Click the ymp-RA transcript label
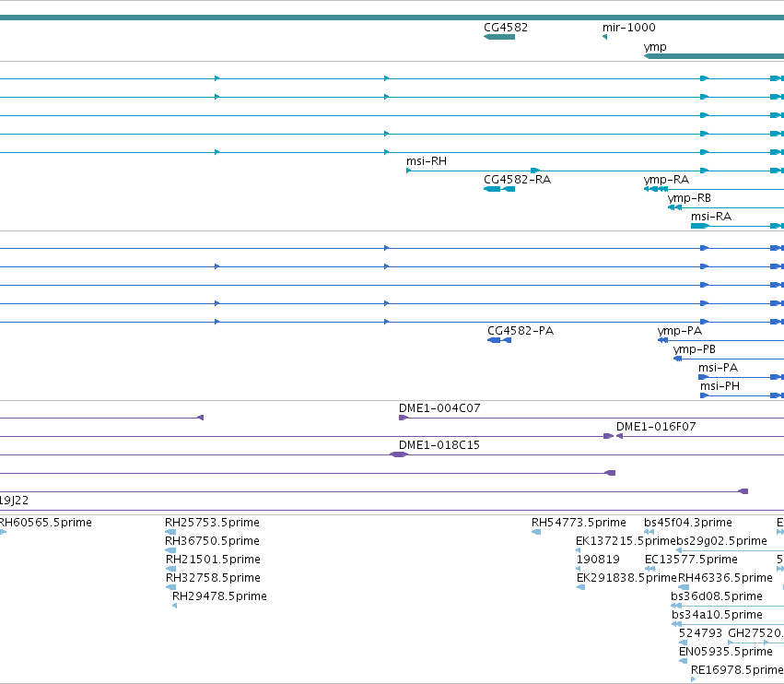Screen dimensions: 784x684 pos(666,180)
